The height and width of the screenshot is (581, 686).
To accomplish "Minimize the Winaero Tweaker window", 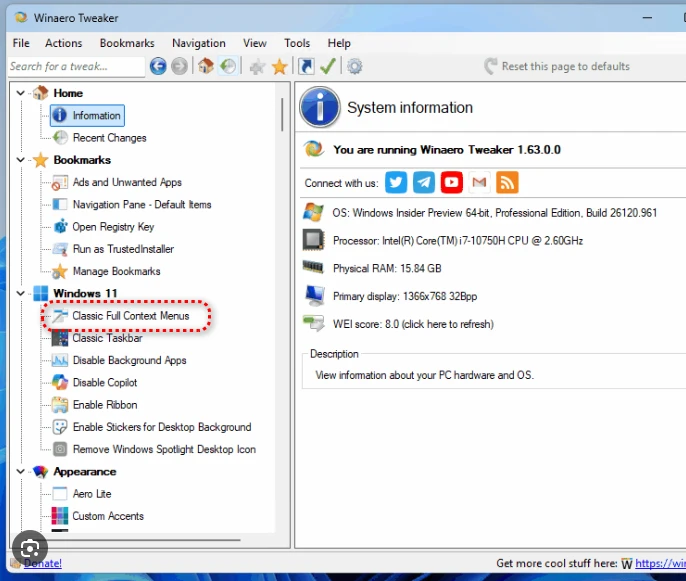I will pyautogui.click(x=648, y=18).
